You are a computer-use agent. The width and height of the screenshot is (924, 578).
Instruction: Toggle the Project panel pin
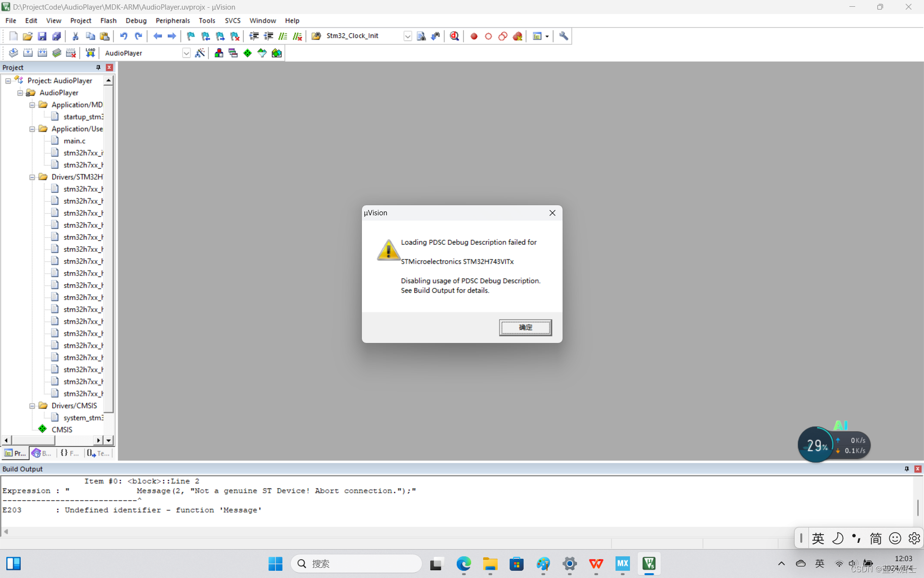point(98,67)
